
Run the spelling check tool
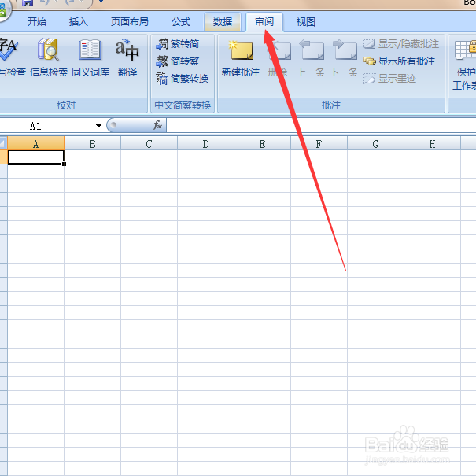tap(12, 57)
